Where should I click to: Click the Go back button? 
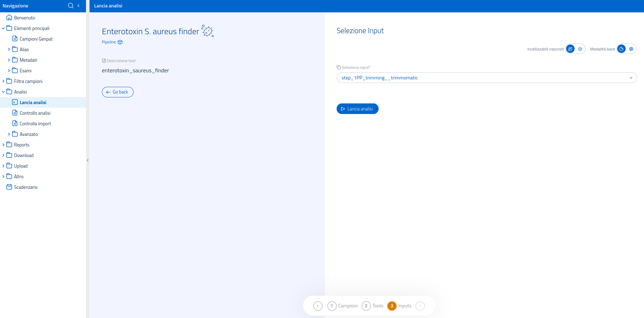[118, 92]
